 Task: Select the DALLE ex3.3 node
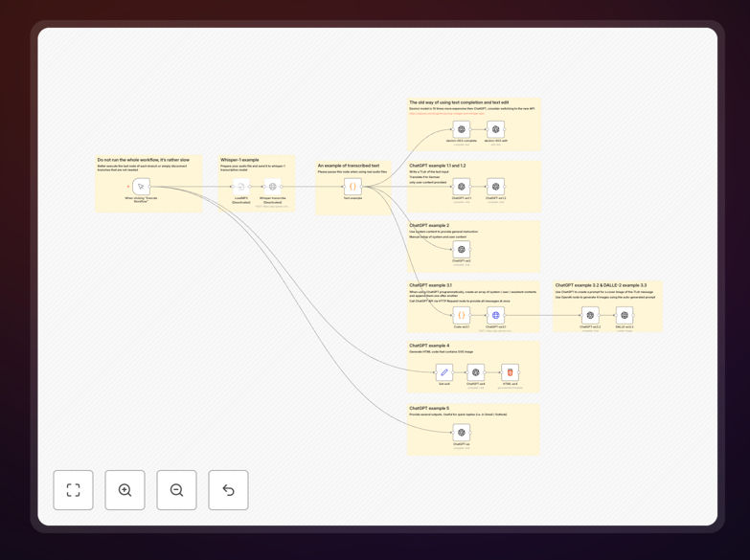pyautogui.click(x=625, y=315)
